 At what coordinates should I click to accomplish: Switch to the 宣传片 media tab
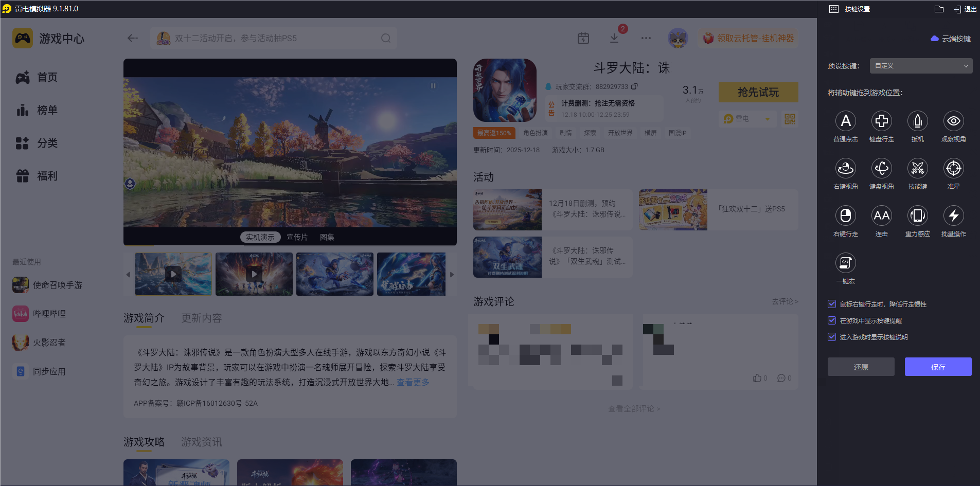(297, 237)
